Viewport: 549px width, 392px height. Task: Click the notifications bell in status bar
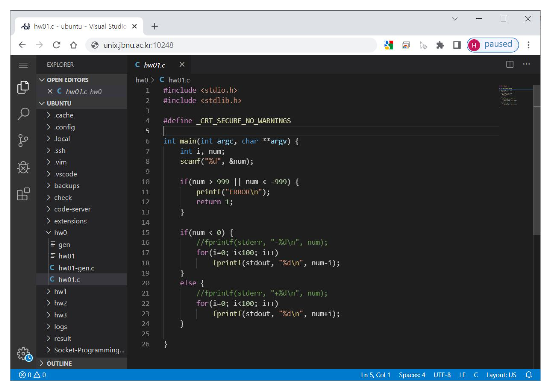(x=528, y=375)
